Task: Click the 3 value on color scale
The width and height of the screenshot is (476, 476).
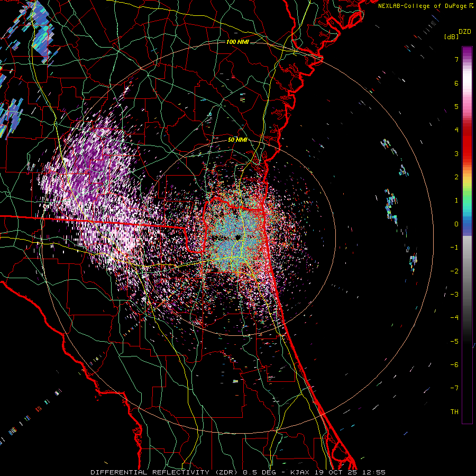Action: 456,153
